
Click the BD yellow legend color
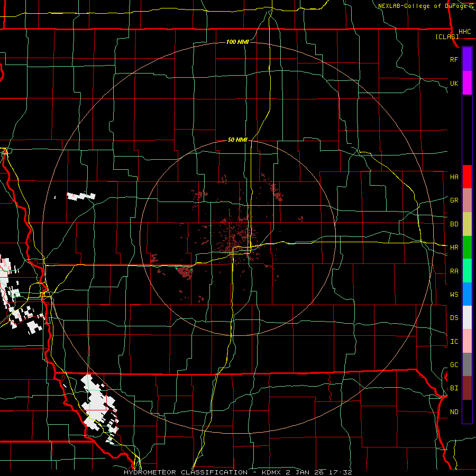click(467, 224)
